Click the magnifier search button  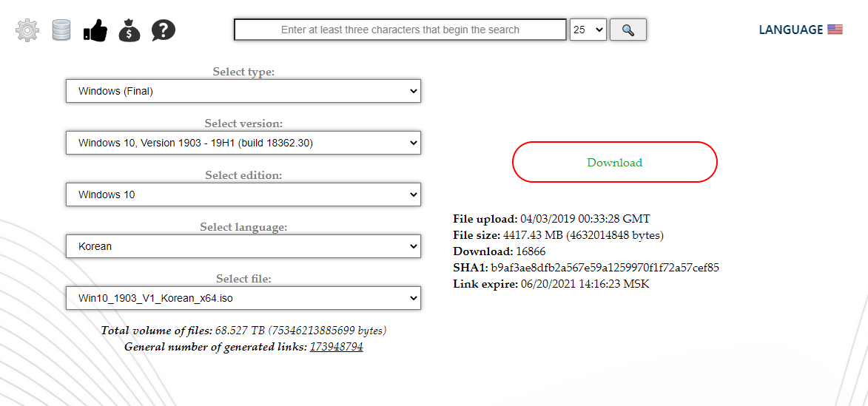[628, 30]
